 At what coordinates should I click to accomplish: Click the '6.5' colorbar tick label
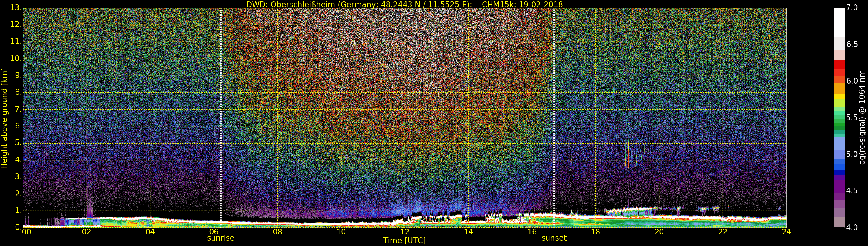coord(852,45)
